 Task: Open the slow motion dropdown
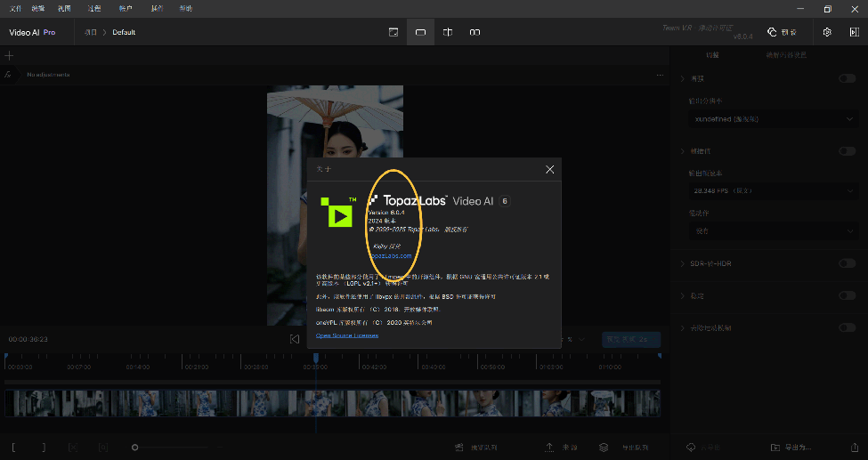(774, 230)
